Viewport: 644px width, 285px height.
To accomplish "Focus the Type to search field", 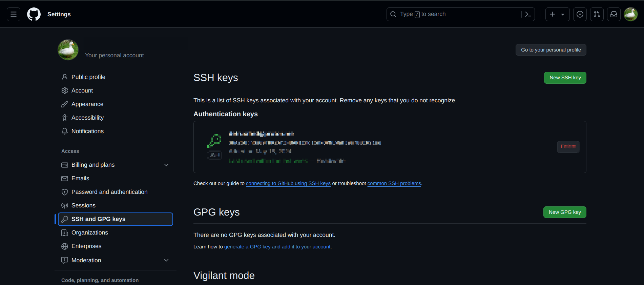I will (454, 14).
